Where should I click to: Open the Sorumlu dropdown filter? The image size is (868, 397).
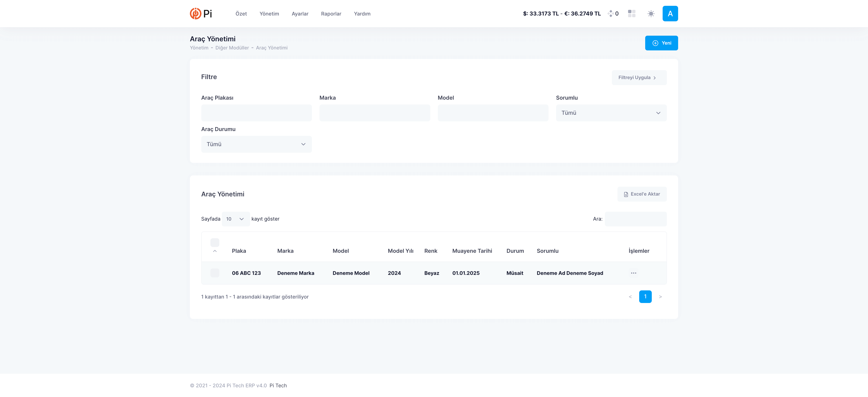point(611,113)
